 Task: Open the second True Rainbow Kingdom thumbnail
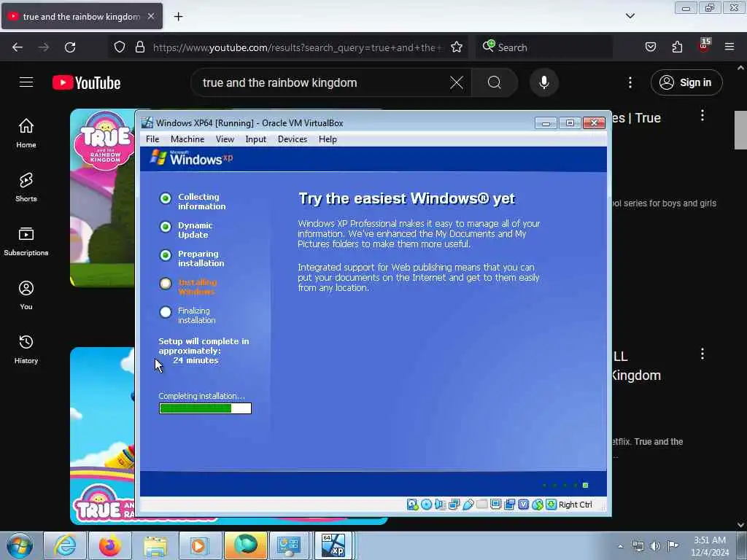[x=102, y=436]
